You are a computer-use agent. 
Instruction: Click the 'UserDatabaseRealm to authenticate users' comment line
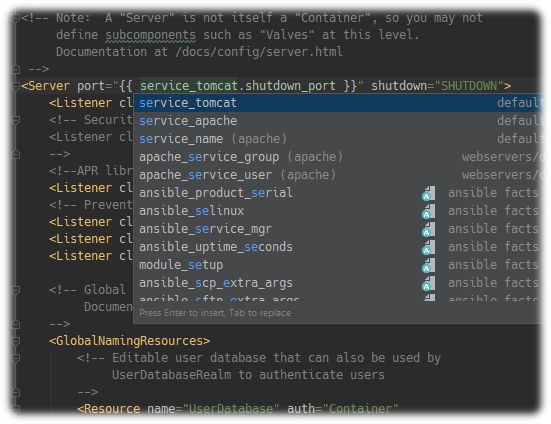[x=248, y=375]
